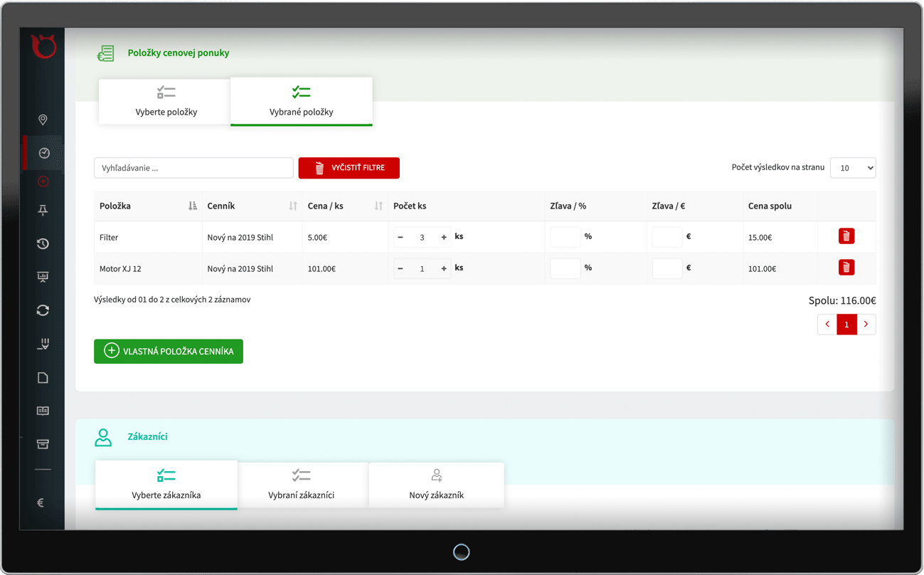Switch to Vybraní zákazníci tab

(302, 485)
